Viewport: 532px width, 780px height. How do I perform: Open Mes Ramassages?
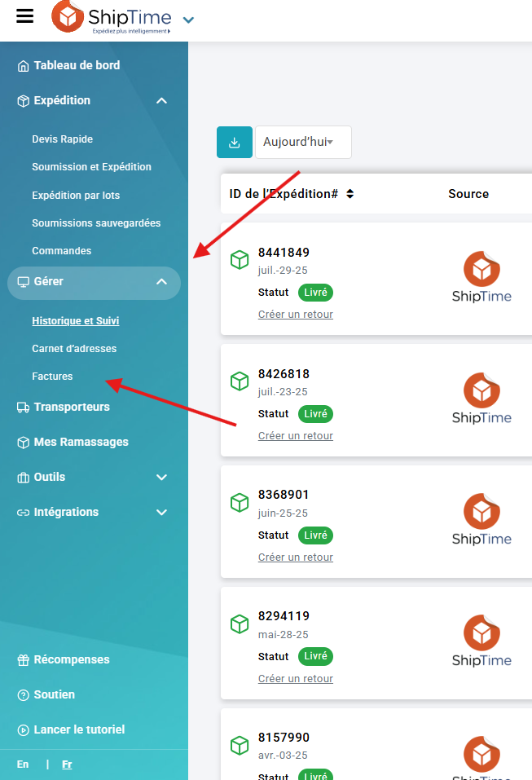[x=81, y=442]
